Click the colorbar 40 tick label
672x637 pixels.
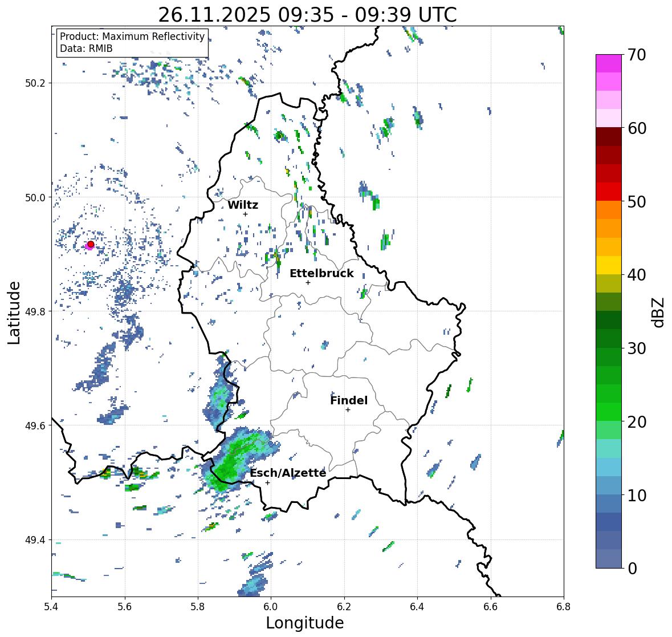pos(637,275)
